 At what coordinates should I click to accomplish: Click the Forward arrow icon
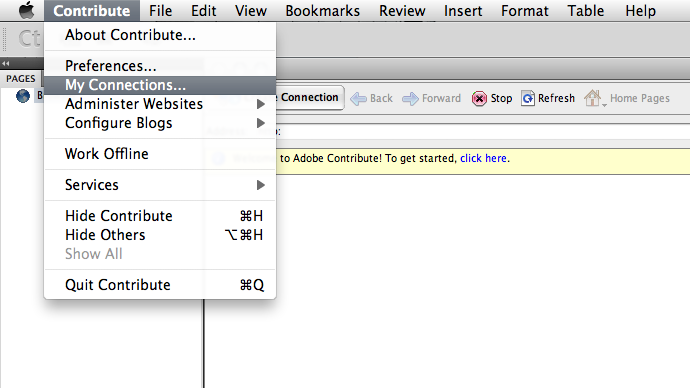click(x=410, y=99)
